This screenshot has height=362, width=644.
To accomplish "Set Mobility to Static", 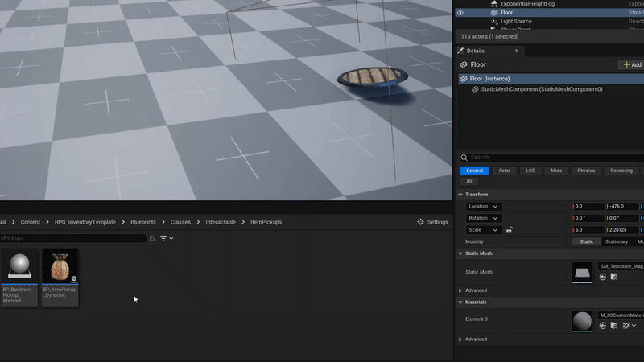I will (586, 241).
